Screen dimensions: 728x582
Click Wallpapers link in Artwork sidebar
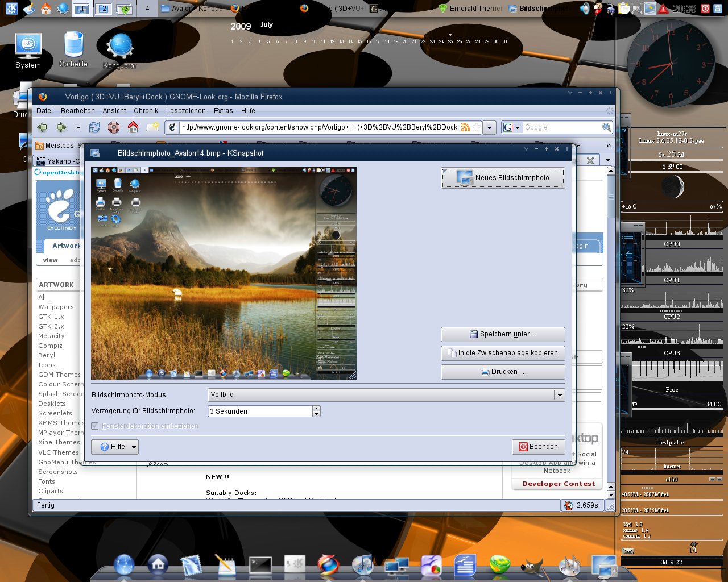(x=56, y=307)
